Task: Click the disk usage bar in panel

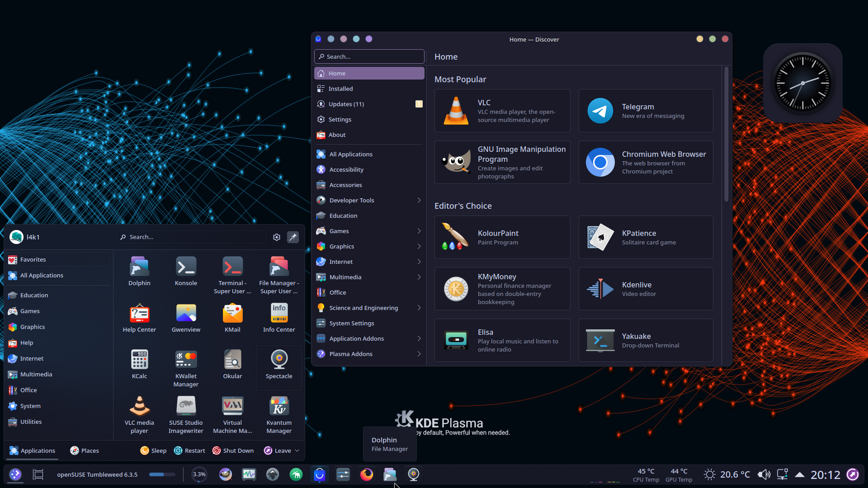Action: 162,474
